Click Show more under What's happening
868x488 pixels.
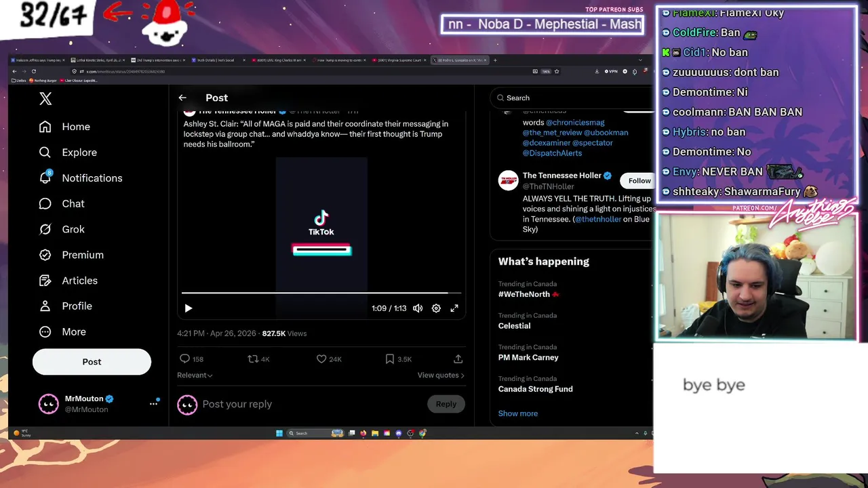point(518,413)
